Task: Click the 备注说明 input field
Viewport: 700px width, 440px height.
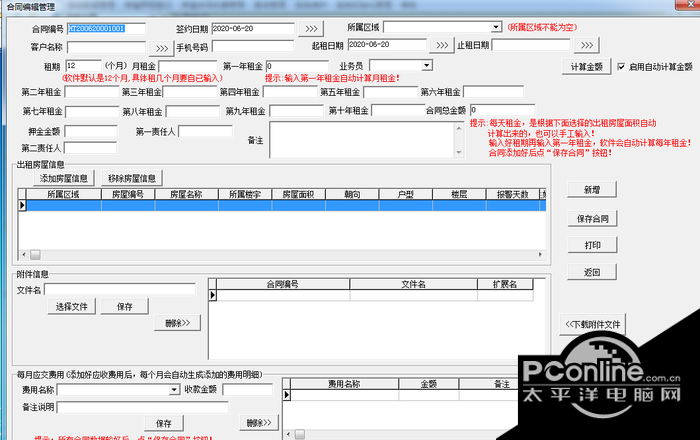Action: (x=143, y=407)
